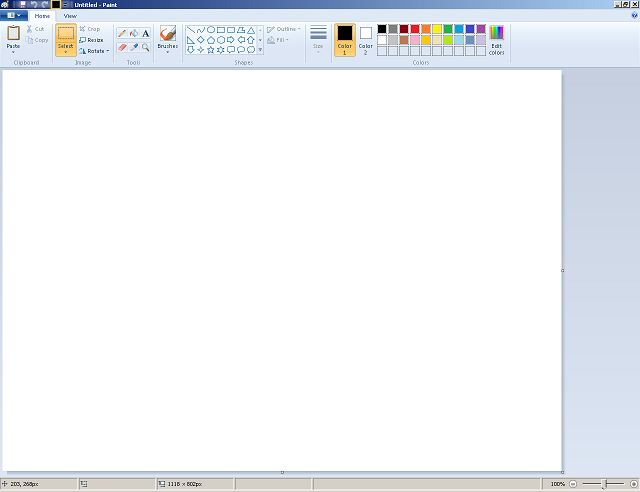The image size is (640, 492).
Task: Open the shape Fill dropdown
Action: coord(278,40)
